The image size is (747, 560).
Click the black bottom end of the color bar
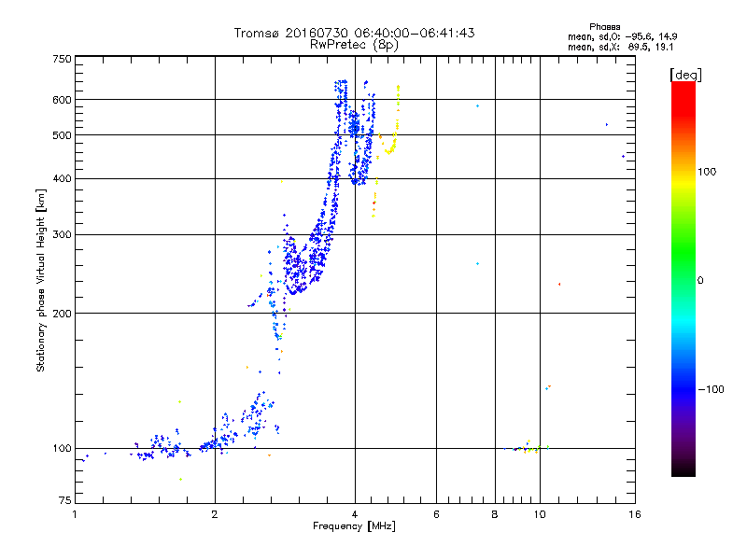[x=684, y=469]
